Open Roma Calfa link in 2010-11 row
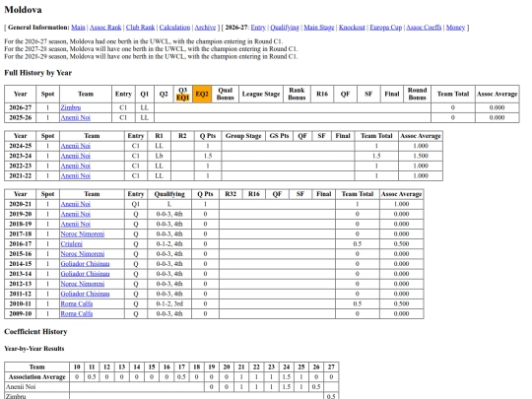 coord(76,303)
